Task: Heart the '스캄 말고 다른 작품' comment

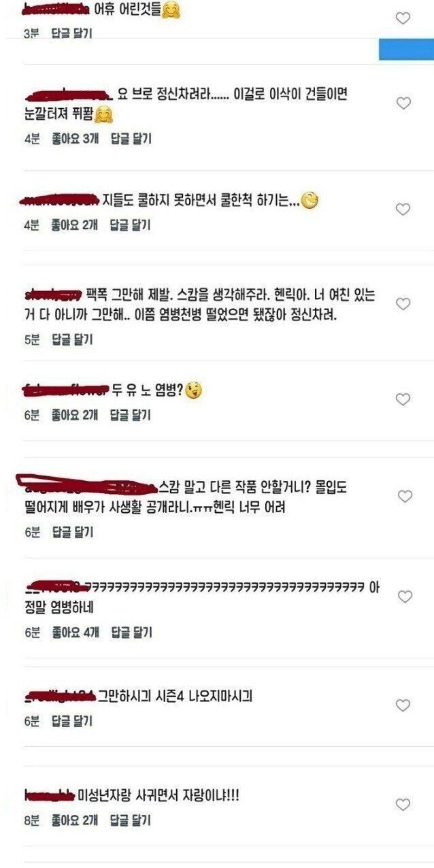Action: [405, 497]
